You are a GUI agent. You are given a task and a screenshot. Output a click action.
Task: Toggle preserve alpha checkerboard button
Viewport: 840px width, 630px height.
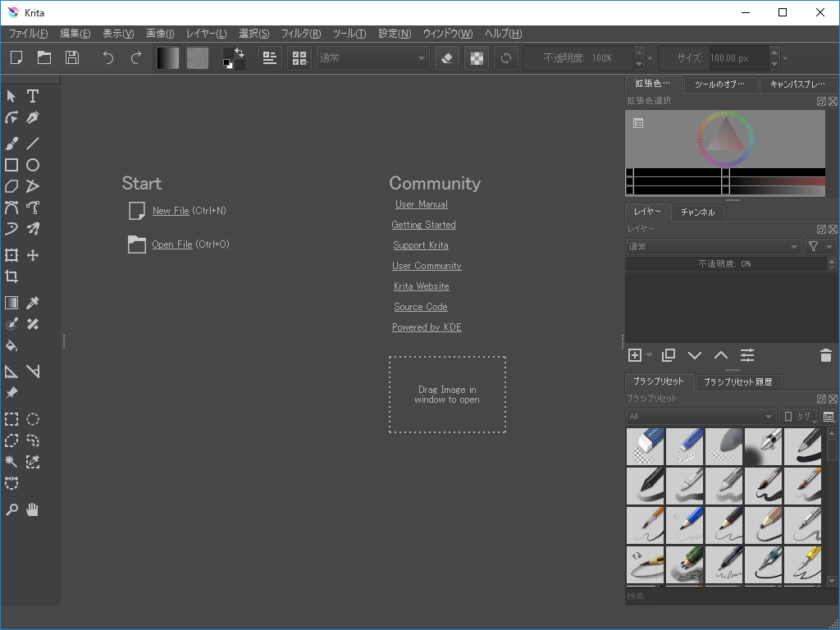click(476, 58)
